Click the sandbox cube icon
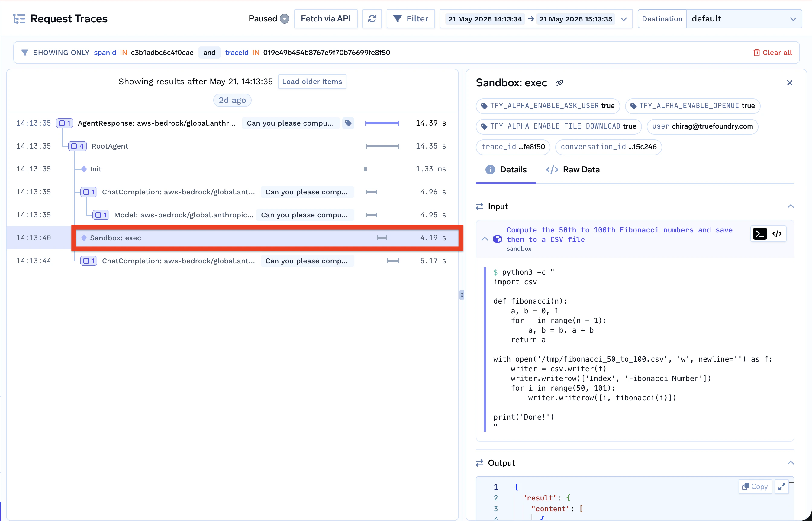This screenshot has height=521, width=812. [x=497, y=239]
